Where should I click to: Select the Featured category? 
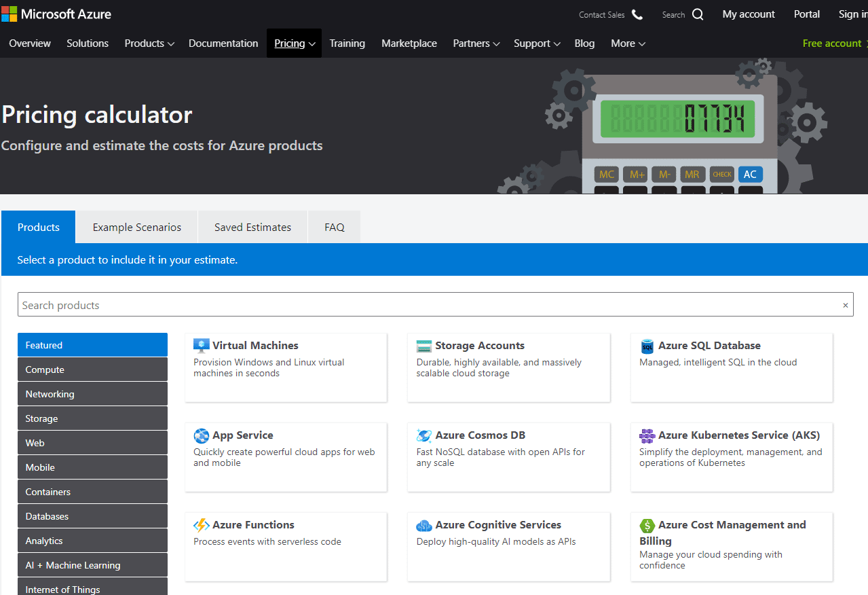coord(92,345)
